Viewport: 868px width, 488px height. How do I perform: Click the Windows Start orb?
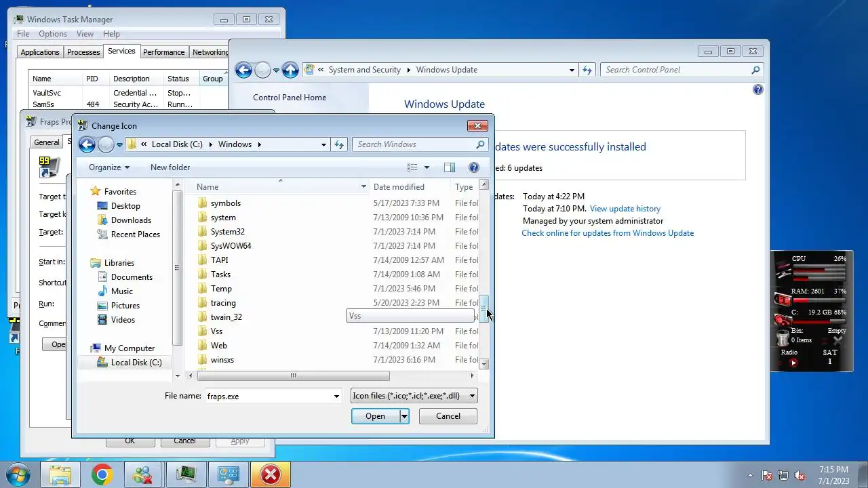[18, 474]
